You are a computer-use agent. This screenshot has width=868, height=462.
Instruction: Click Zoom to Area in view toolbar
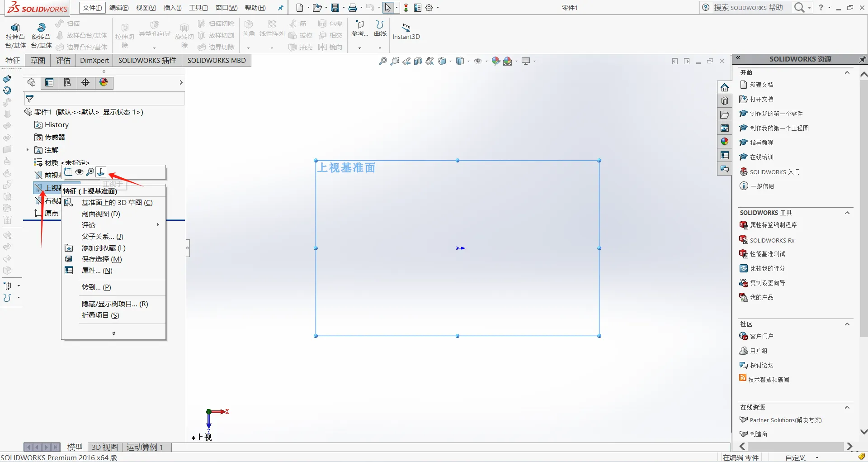pyautogui.click(x=395, y=61)
